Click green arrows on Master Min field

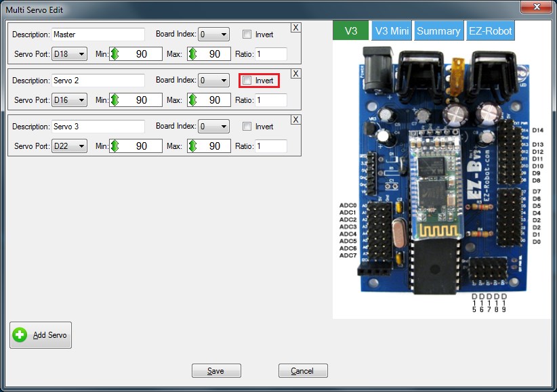(x=115, y=54)
